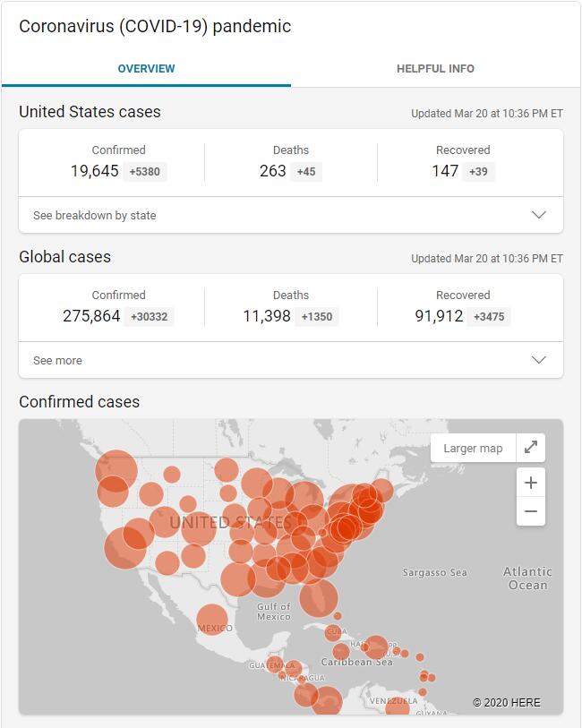This screenshot has width=582, height=728.
Task: Select the Overview tab
Action: (x=146, y=69)
